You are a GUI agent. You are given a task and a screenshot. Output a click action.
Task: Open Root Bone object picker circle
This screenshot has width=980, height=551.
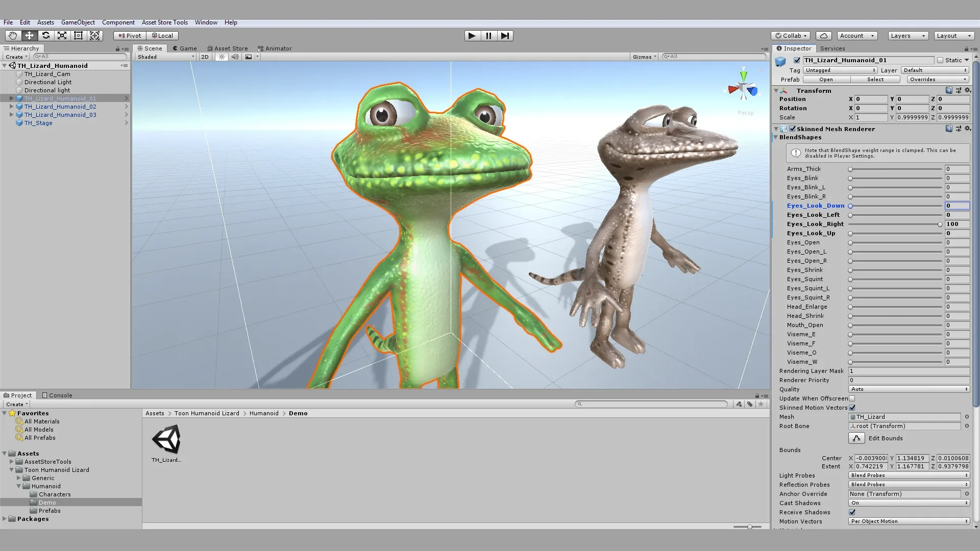click(967, 426)
